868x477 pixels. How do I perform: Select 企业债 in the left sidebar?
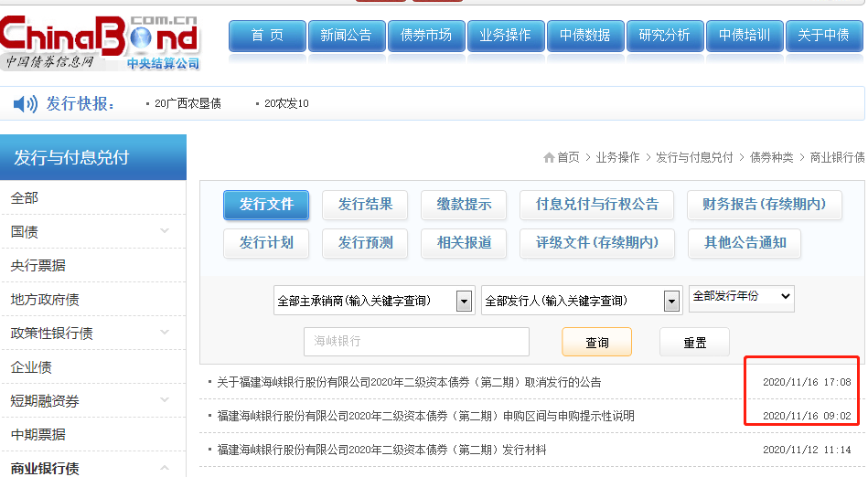[x=31, y=366]
